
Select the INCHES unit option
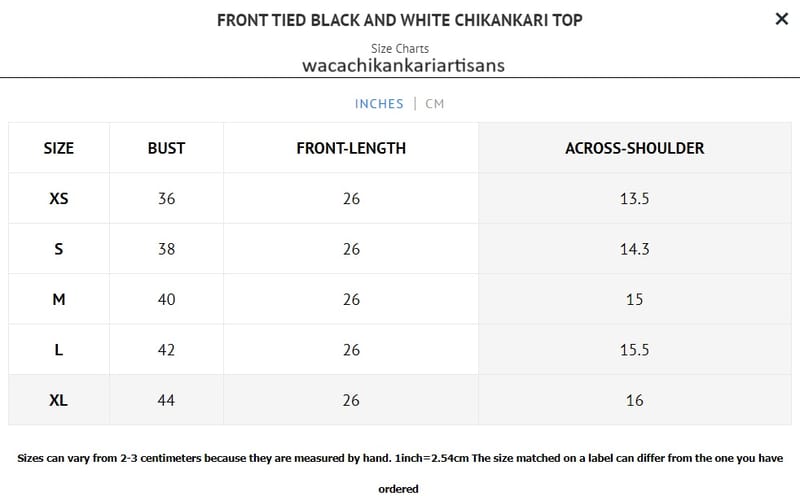pos(379,104)
